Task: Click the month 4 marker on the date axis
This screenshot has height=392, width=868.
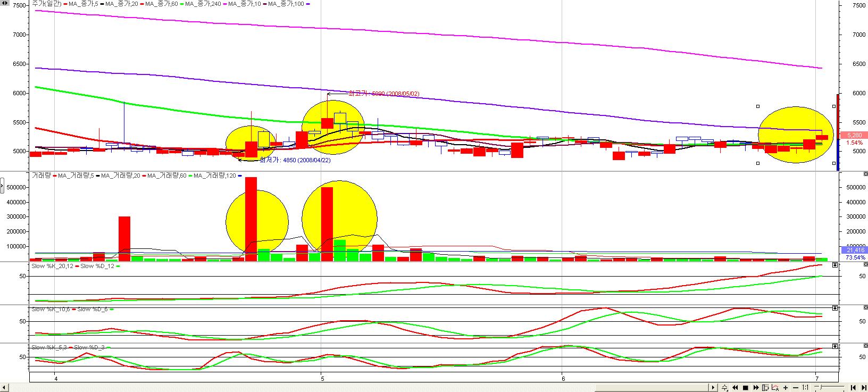Action: (55, 378)
